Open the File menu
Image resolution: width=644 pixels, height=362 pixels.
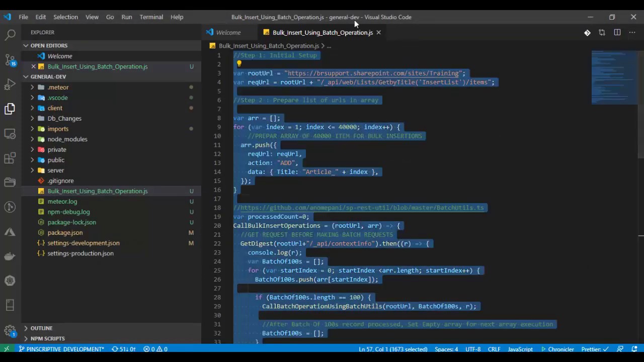pos(24,17)
